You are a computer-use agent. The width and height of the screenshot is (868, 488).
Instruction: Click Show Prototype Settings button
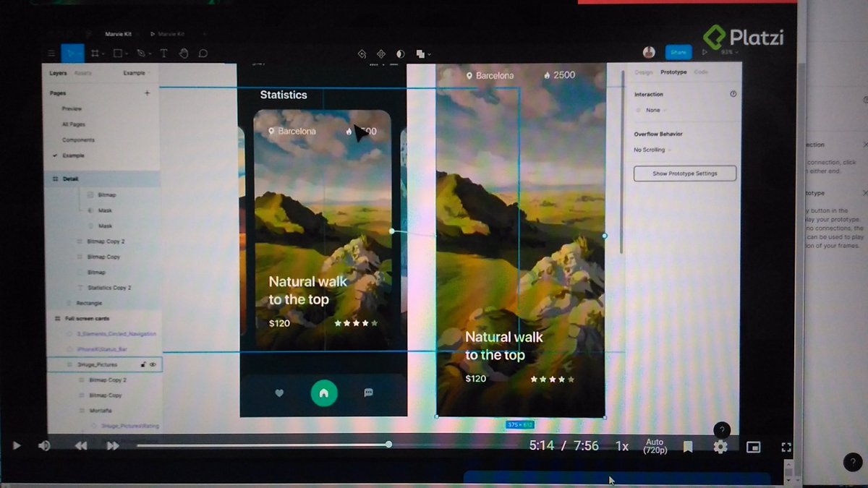click(x=685, y=174)
